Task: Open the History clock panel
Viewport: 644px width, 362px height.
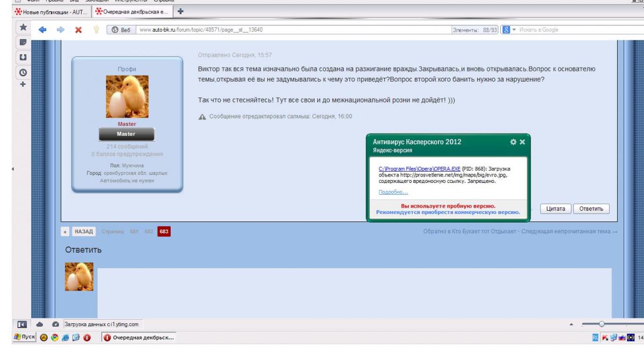Action: (x=24, y=72)
